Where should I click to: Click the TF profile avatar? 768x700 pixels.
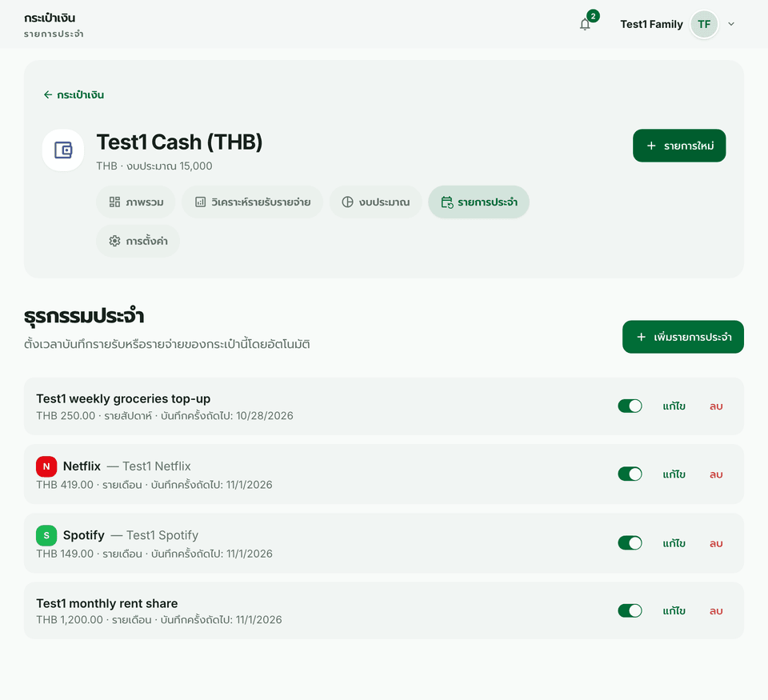704,24
